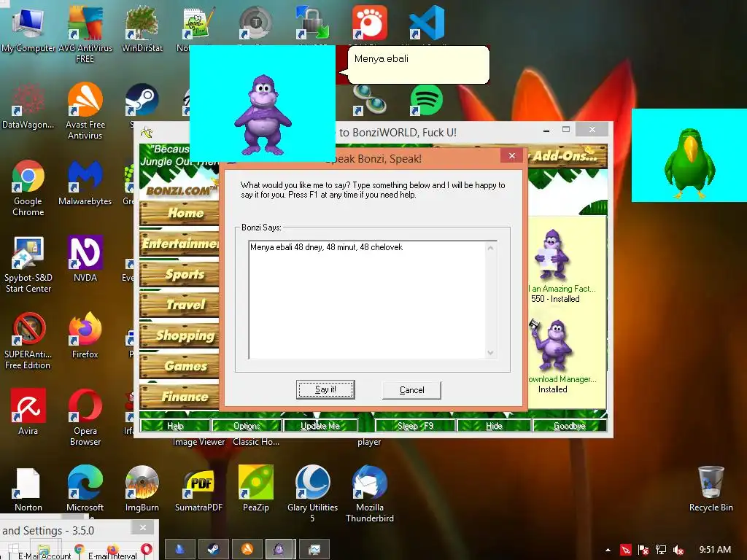Open Sports section in BonziWORLD
Viewport: 747px width, 560px height.
(x=179, y=274)
